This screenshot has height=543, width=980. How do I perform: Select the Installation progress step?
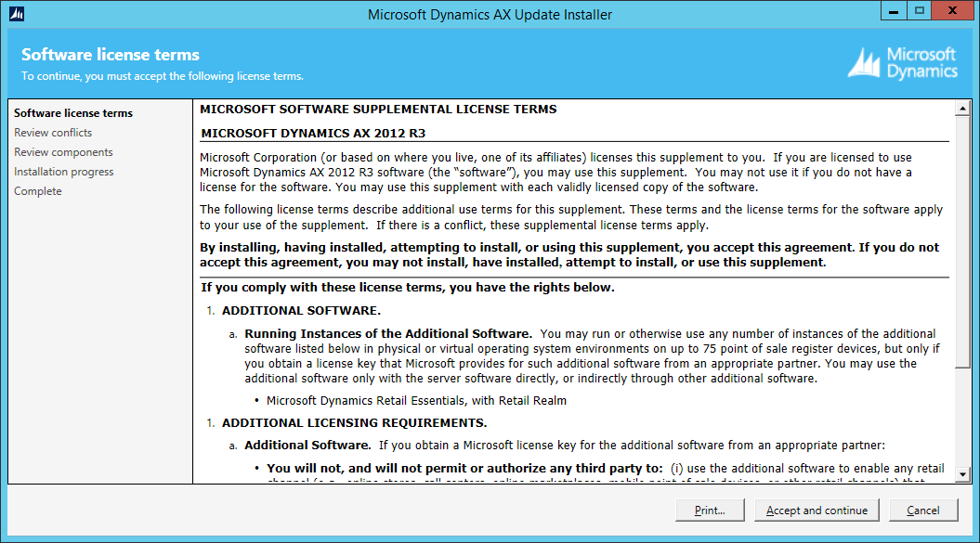click(x=64, y=172)
